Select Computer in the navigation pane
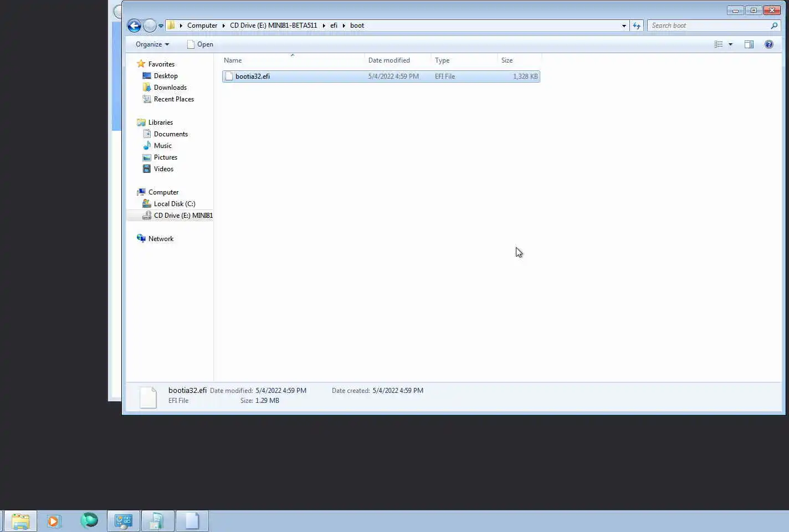This screenshot has height=532, width=789. [x=163, y=192]
